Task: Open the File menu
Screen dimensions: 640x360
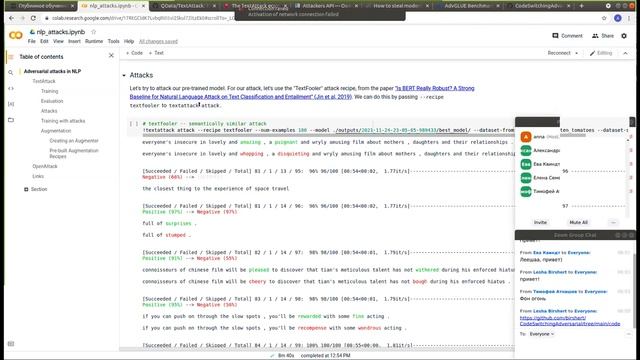Action: tap(31, 41)
